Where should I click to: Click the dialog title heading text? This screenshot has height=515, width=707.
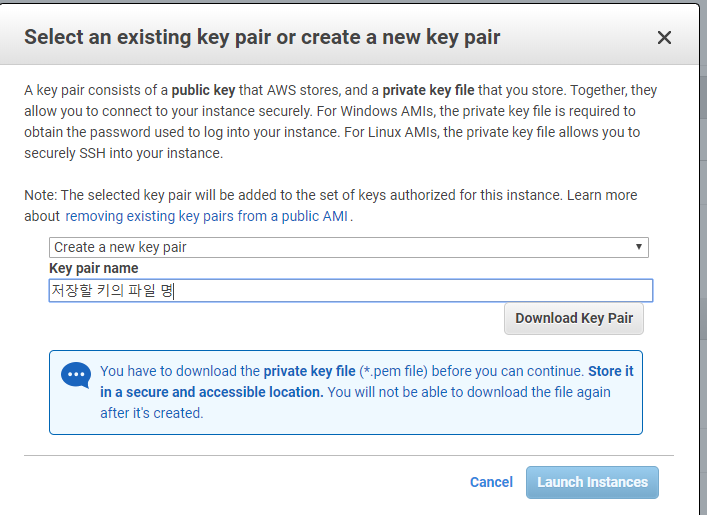[x=262, y=38]
